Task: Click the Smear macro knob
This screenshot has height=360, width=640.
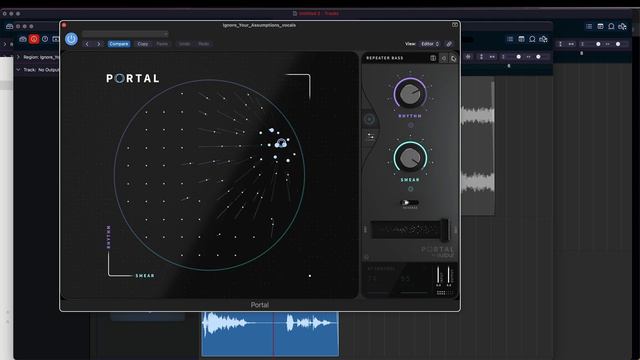Action: pos(410,158)
